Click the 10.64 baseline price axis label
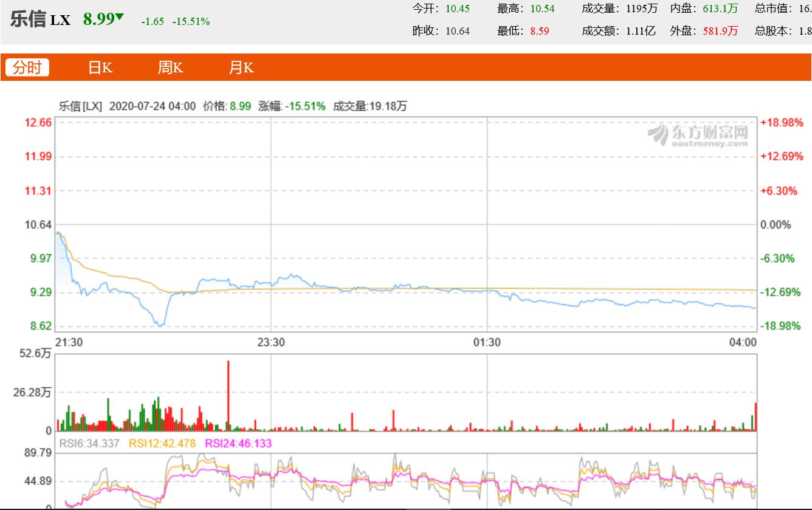Screen dimensions: 812x510 [x=38, y=225]
